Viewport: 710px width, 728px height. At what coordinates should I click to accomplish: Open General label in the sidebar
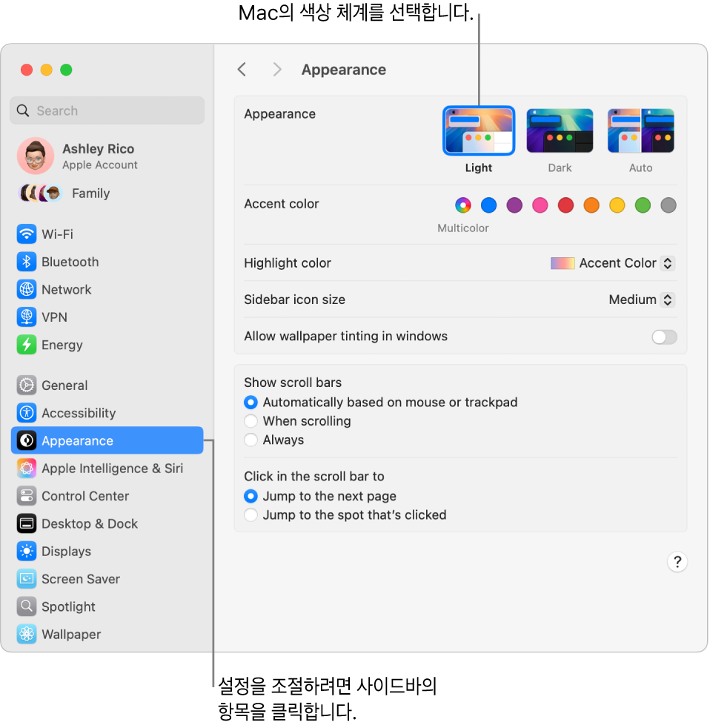[64, 385]
